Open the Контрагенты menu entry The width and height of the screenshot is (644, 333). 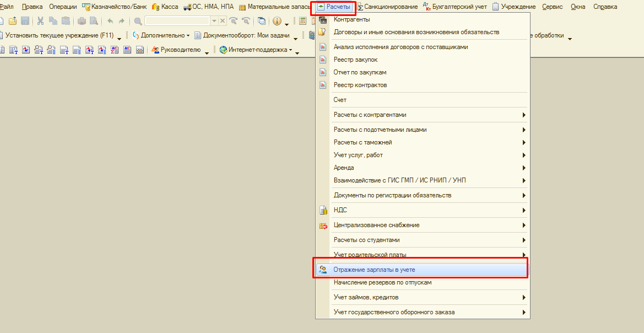(351, 19)
